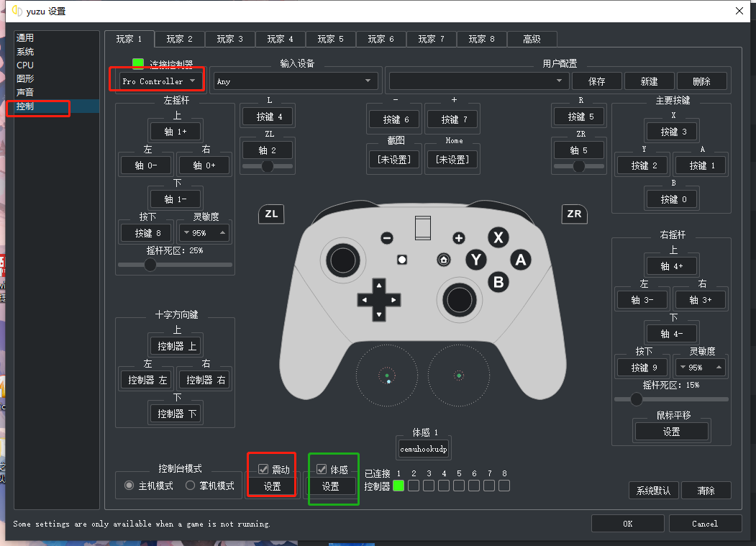Open the right stick 灵敏度 95% dropdown
756x546 pixels.
[x=700, y=367]
